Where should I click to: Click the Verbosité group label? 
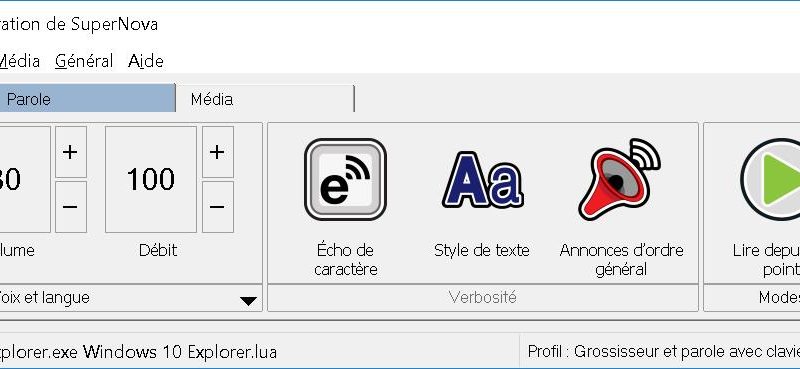[x=483, y=297]
